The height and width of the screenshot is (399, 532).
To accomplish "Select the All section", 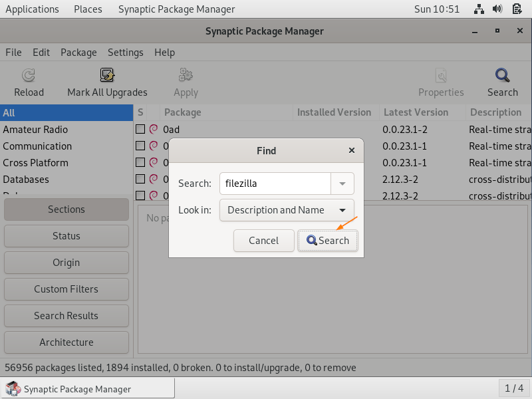I will click(x=66, y=112).
